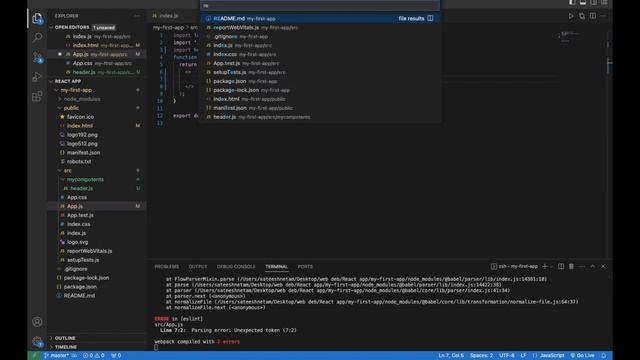Open quick pick result to the side icon
The image size is (640, 360).
430,18
